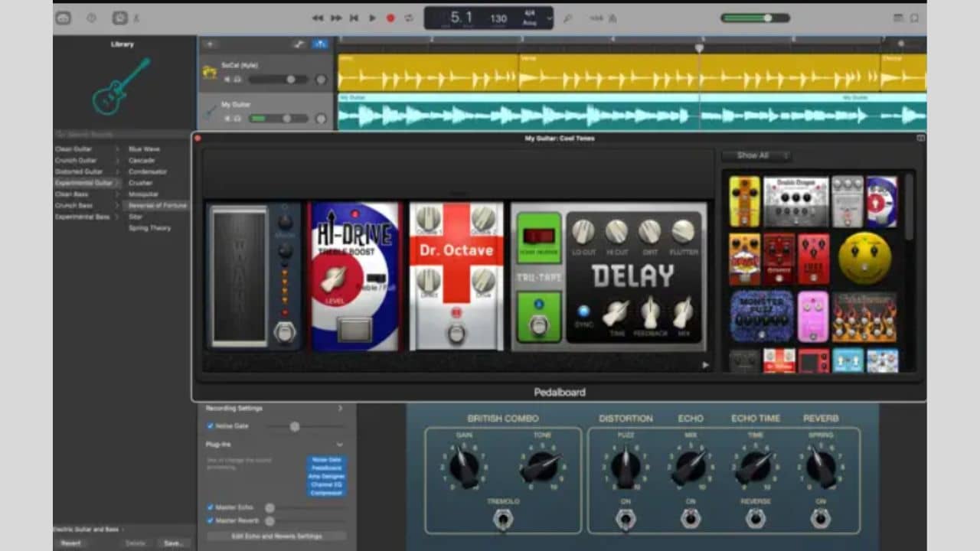This screenshot has height=551, width=980.
Task: Select the Monster Fuzz pedal thumbnail
Action: 761,315
